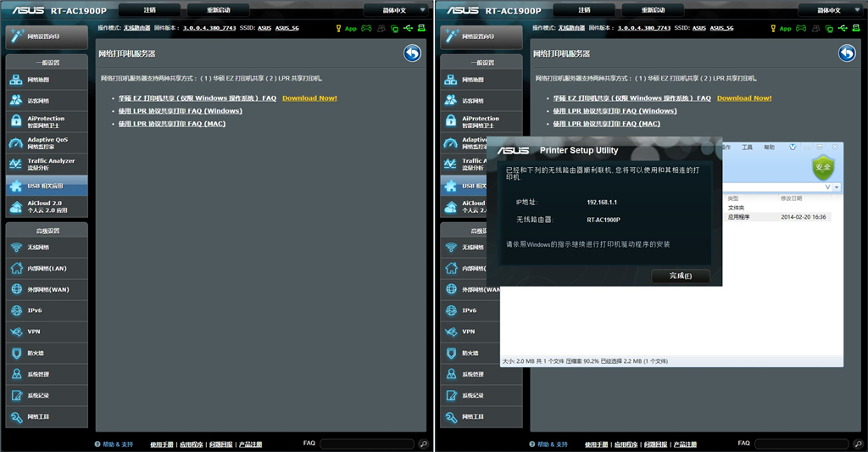Click IP address 192.168.1.1 in Printer Setup Utility

602,202
